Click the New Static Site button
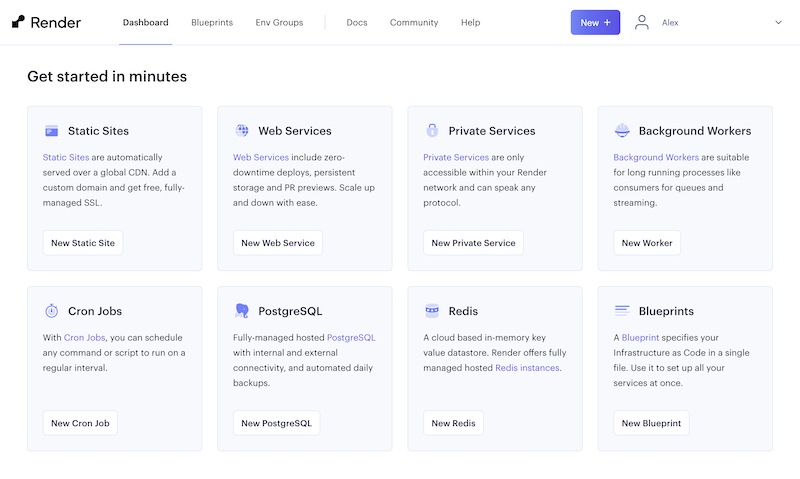 [x=83, y=243]
